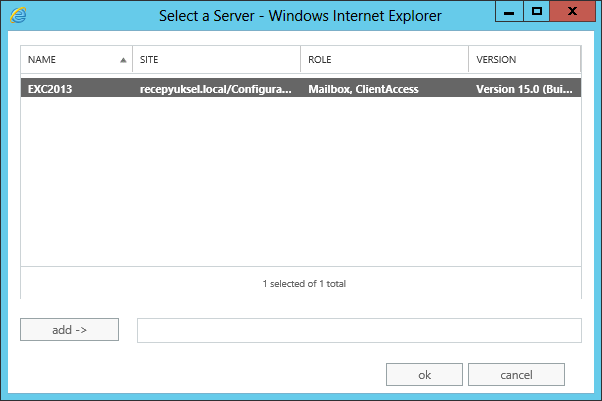Click the NAME column sort arrow
The height and width of the screenshot is (401, 602).
click(123, 60)
